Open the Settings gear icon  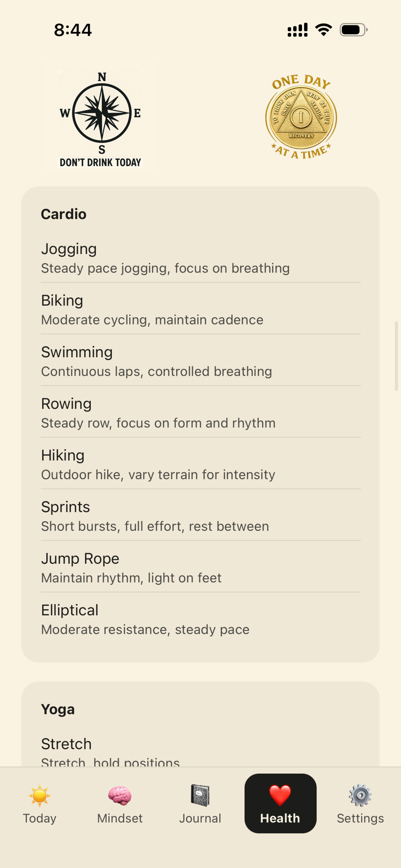[x=360, y=796]
